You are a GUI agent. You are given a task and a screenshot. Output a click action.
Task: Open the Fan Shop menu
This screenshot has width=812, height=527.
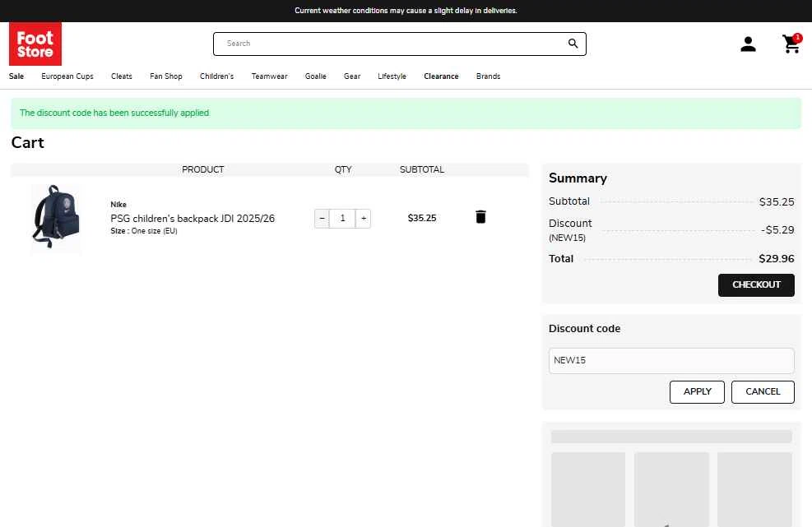click(x=166, y=76)
